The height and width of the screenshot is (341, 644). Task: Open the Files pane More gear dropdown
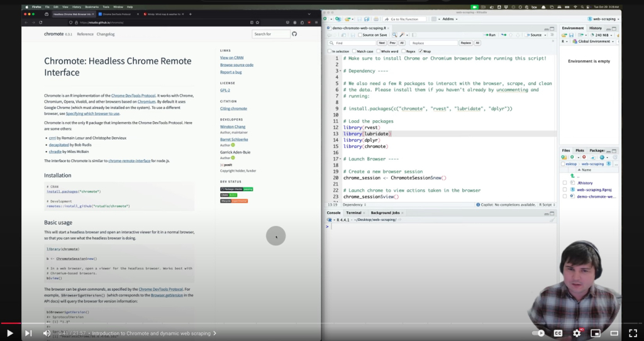604,157
